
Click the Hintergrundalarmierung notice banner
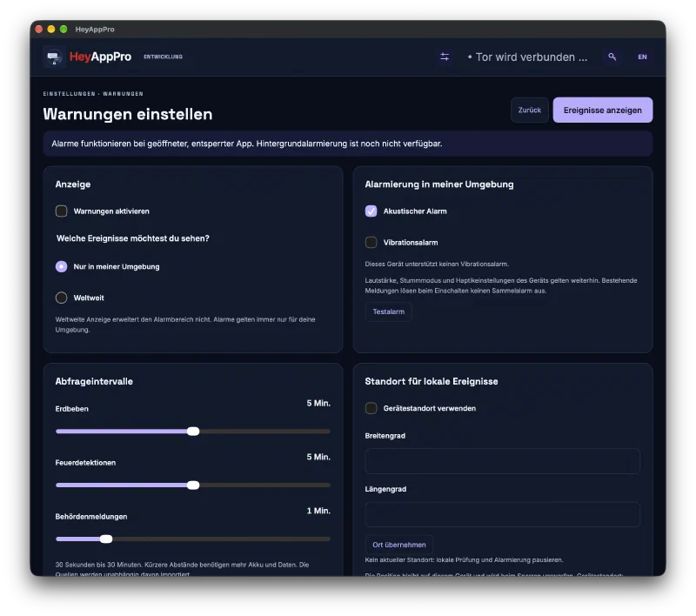click(x=347, y=144)
